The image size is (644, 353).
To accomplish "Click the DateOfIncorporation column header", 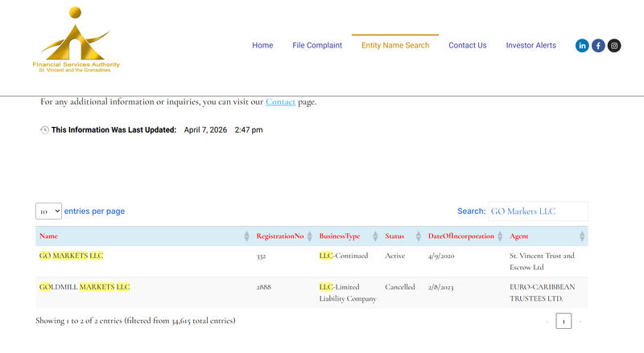I will tap(460, 236).
